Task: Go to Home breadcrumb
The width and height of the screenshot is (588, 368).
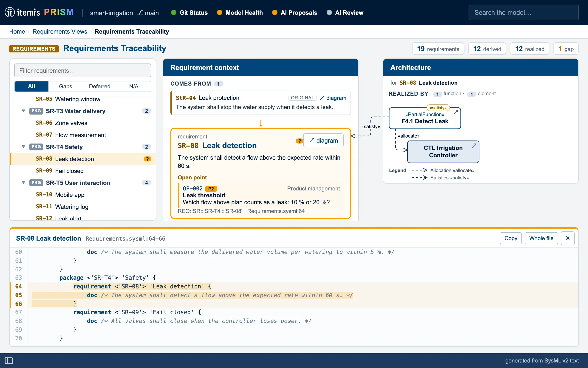Action: (17, 32)
